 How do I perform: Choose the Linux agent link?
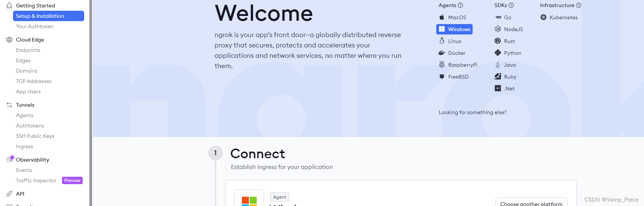pyautogui.click(x=455, y=41)
